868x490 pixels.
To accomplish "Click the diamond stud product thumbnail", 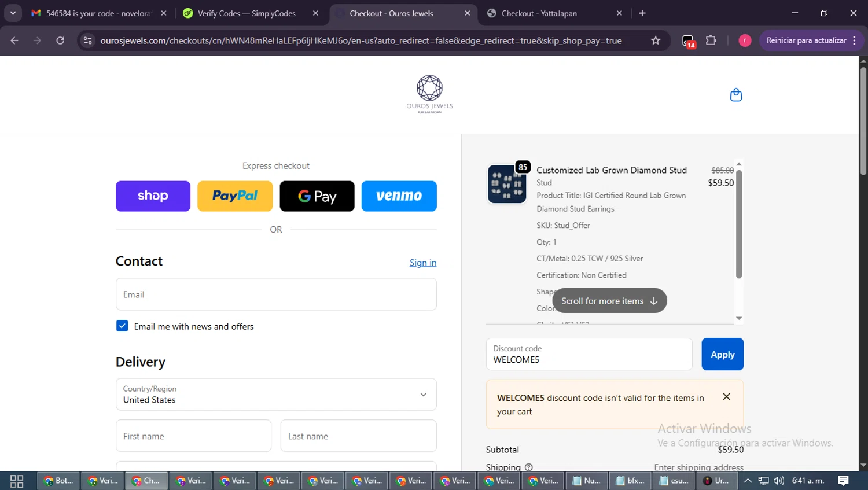I will [x=507, y=184].
